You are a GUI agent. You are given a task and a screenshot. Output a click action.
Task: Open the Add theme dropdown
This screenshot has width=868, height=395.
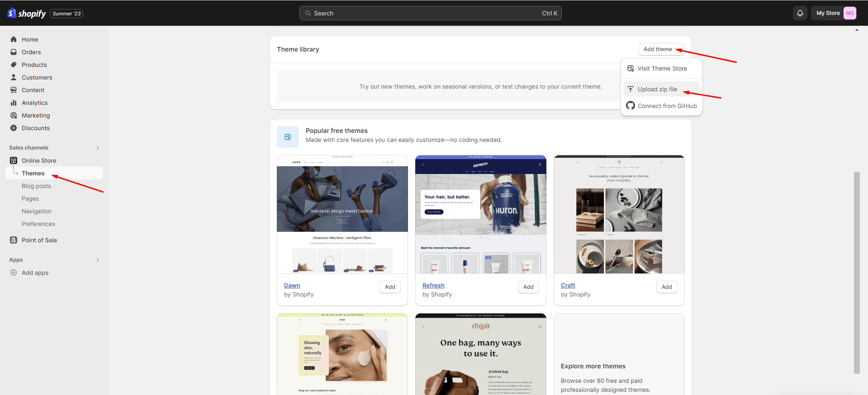coord(661,49)
